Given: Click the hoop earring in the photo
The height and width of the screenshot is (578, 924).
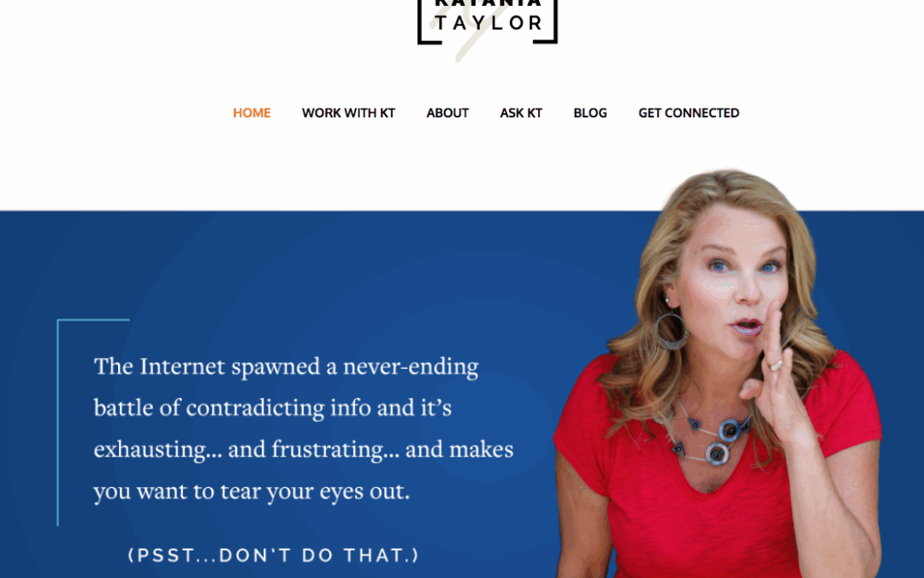Looking at the screenshot, I should (x=671, y=331).
